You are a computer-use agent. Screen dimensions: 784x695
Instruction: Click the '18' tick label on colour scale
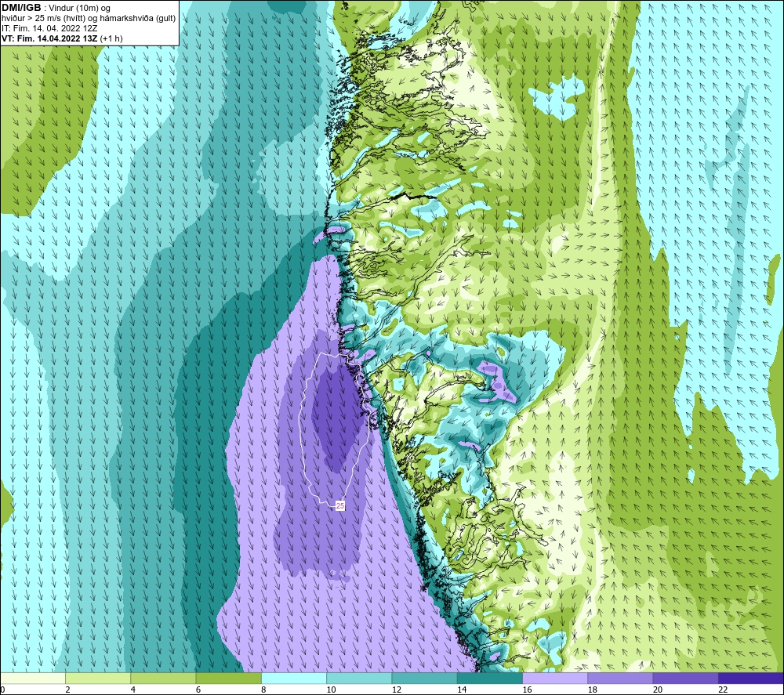click(593, 690)
